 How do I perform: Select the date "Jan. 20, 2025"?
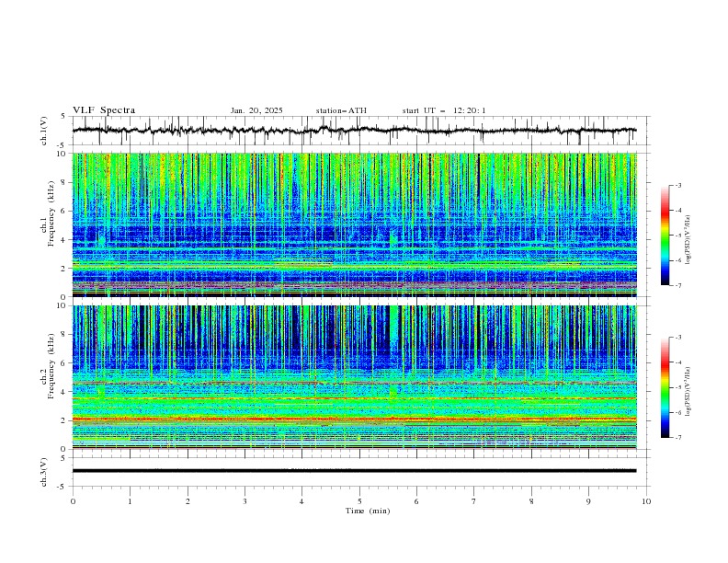click(x=256, y=110)
